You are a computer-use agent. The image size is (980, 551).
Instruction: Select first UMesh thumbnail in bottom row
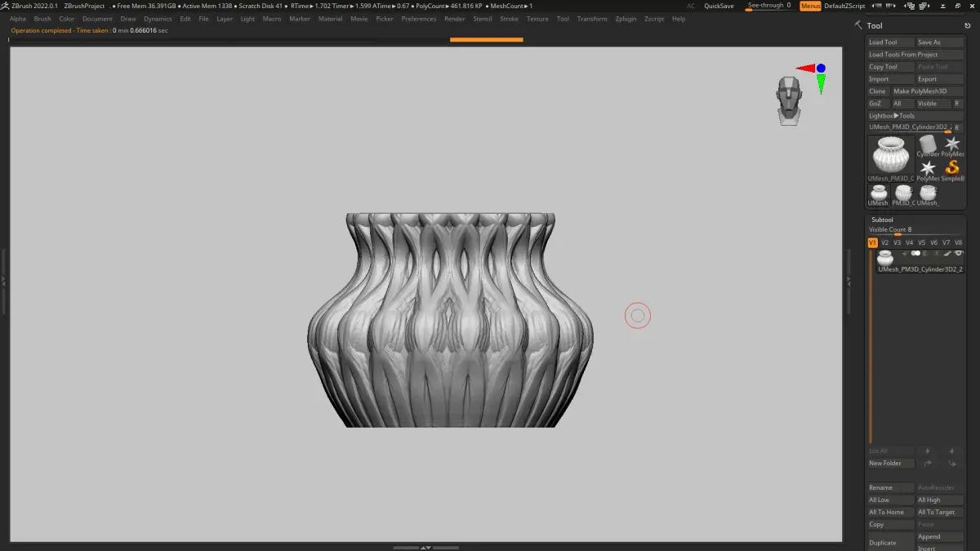click(878, 194)
